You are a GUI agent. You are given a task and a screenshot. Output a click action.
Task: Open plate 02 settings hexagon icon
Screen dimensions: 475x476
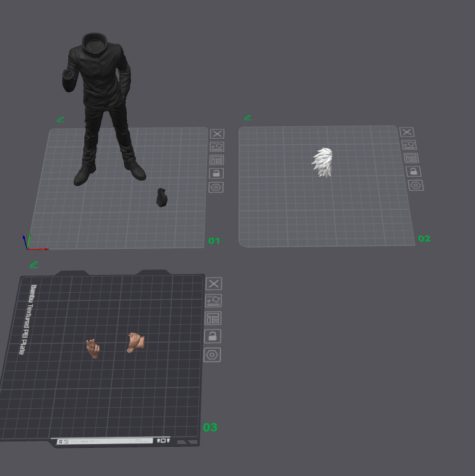[415, 185]
